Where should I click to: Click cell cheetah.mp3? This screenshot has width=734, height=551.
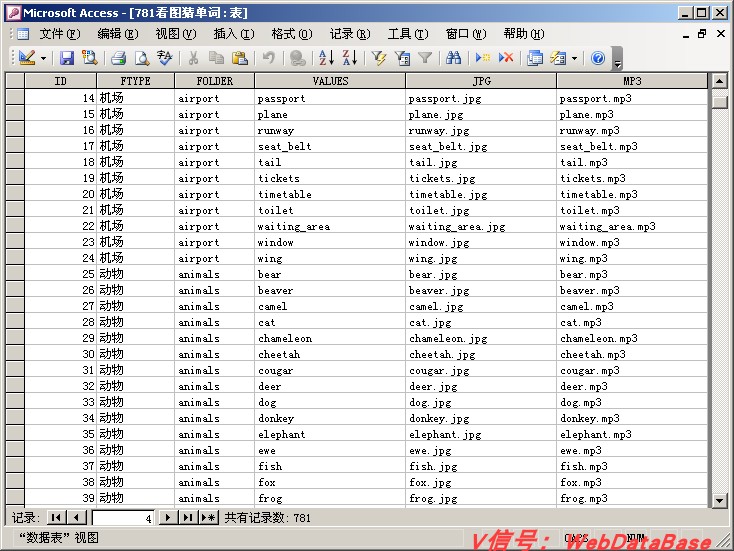(x=632, y=354)
